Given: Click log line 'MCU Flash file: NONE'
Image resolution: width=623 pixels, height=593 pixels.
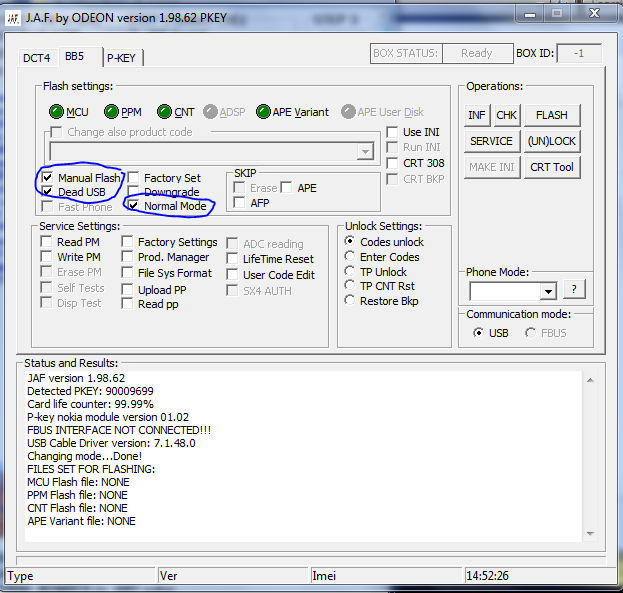Looking at the screenshot, I should point(78,482).
